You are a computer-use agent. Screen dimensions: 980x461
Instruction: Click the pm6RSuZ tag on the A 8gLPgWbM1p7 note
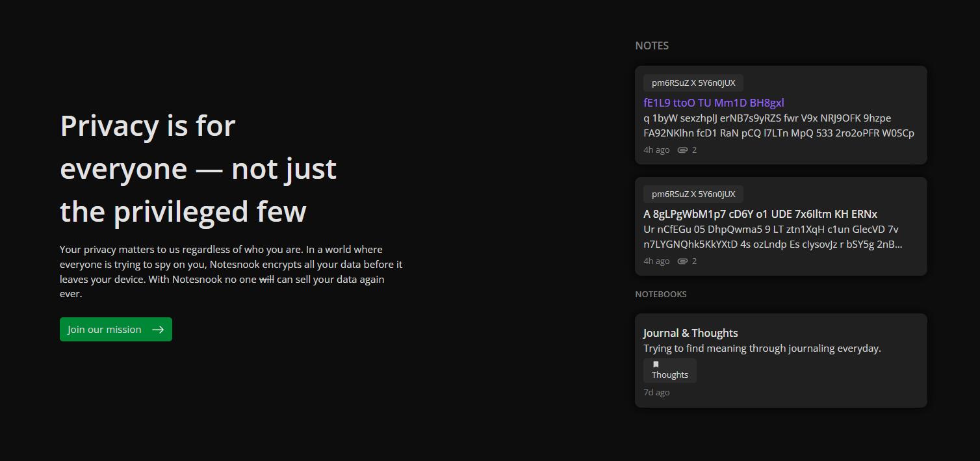(693, 194)
